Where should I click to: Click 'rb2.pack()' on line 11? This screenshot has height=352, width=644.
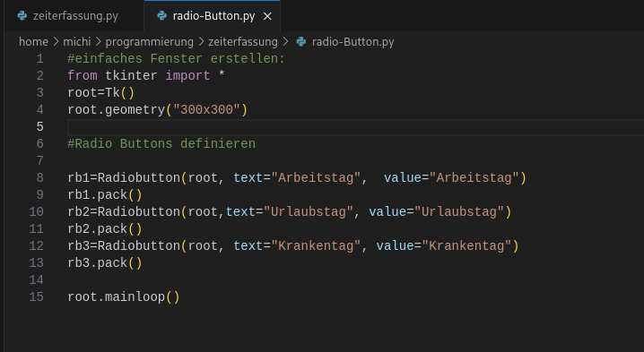point(105,229)
